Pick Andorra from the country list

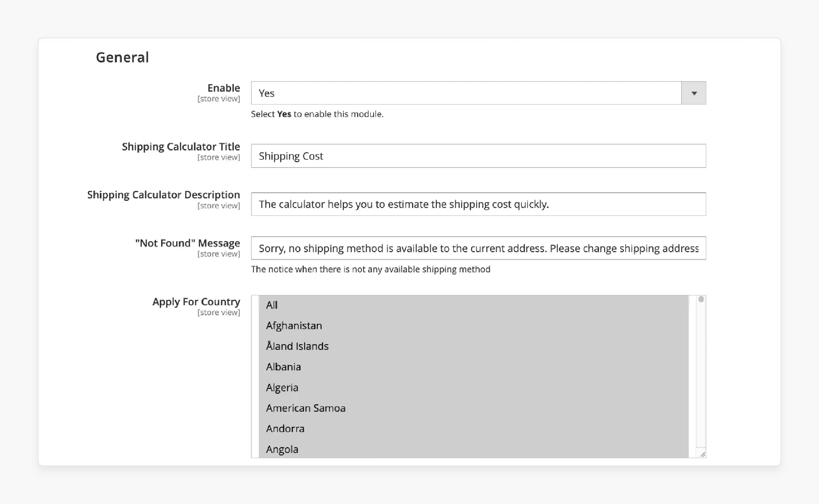point(473,429)
